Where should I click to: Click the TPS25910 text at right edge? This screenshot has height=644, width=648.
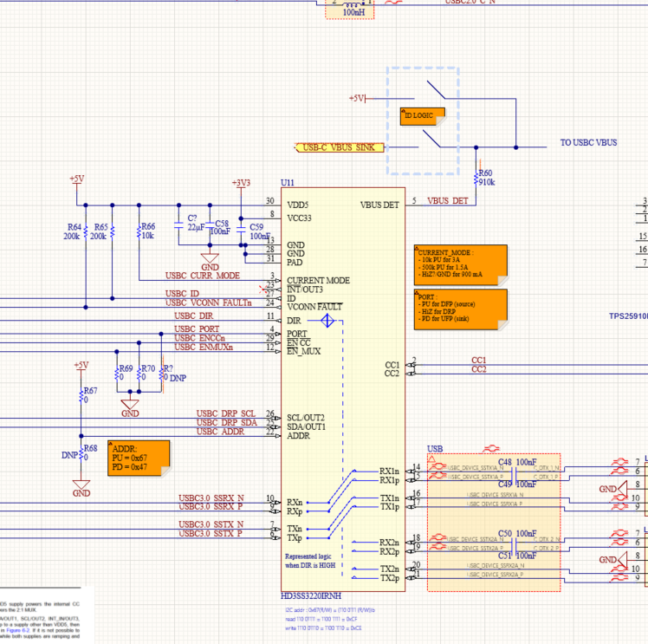(x=628, y=316)
